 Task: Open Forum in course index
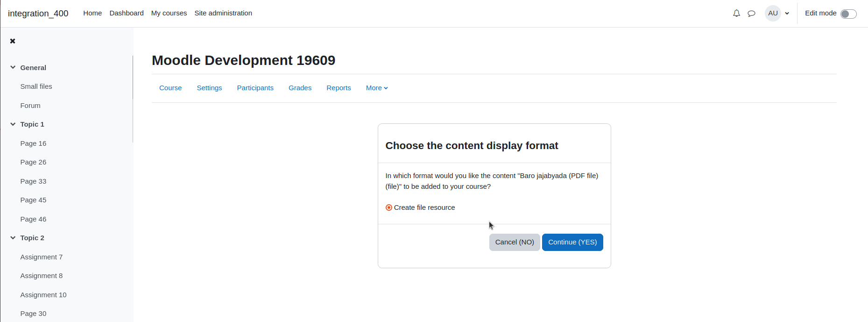(30, 106)
